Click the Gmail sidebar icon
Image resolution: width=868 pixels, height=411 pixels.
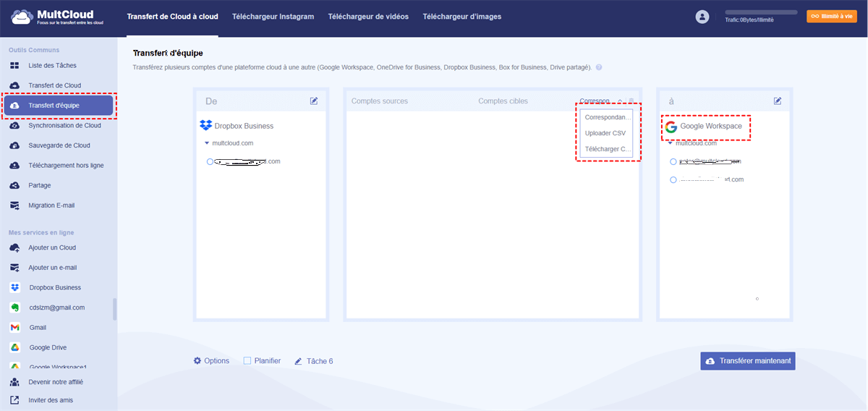[x=14, y=328]
